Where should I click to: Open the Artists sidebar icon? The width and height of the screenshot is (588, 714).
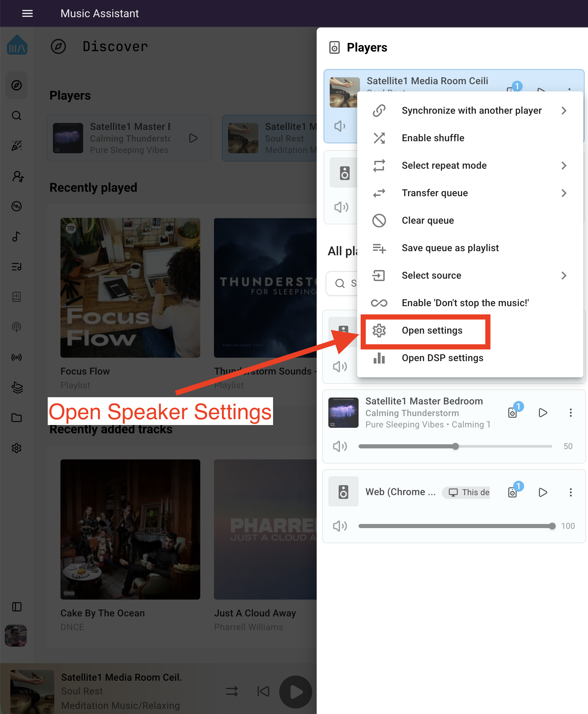(x=17, y=176)
